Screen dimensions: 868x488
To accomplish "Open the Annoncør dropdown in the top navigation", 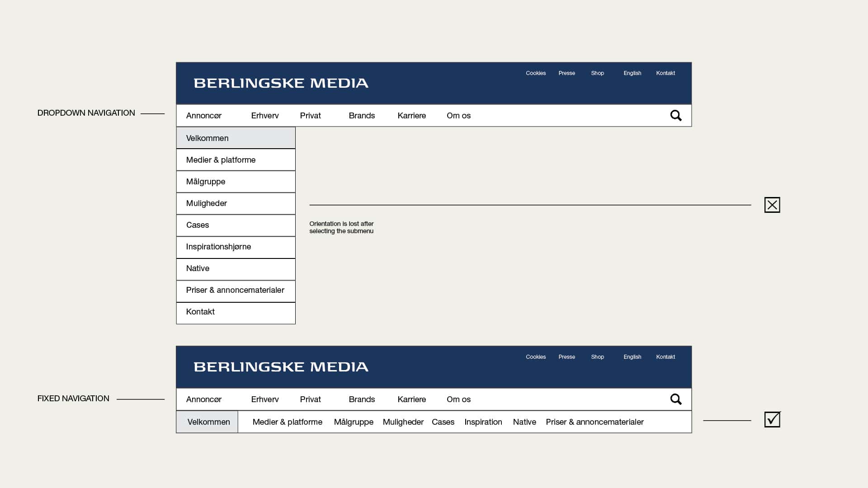I will point(204,116).
